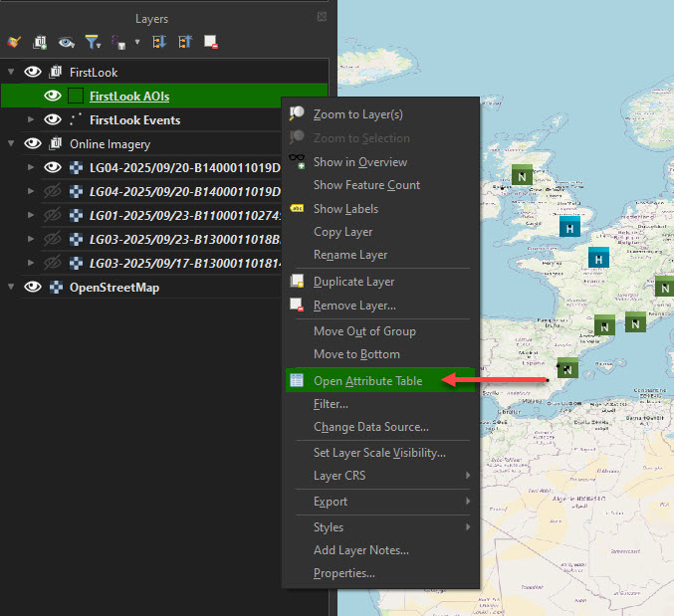This screenshot has width=674, height=616.
Task: Click the Expand All layers icon
Action: point(159,42)
